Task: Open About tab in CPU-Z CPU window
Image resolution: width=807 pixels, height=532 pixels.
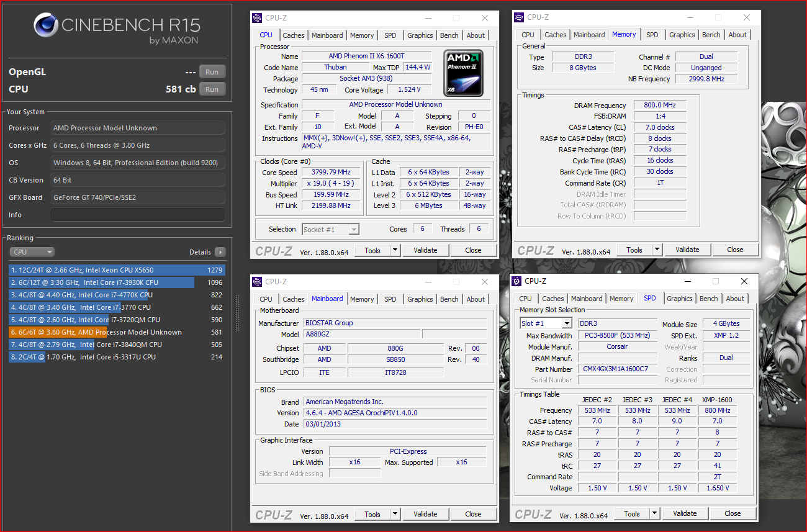Action: pyautogui.click(x=476, y=35)
